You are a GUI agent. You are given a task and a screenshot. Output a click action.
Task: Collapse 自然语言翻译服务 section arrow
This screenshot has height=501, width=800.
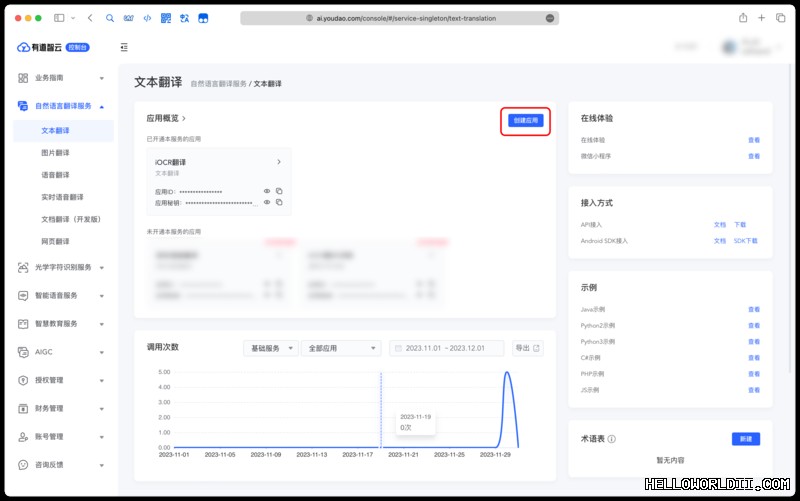[x=102, y=106]
